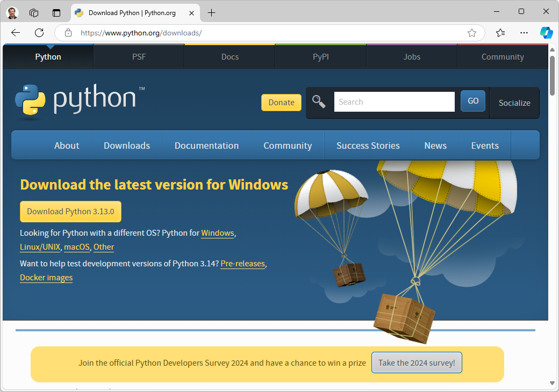Viewport: 559px width, 392px height.
Task: Open the browser profile avatar
Action: [12, 13]
